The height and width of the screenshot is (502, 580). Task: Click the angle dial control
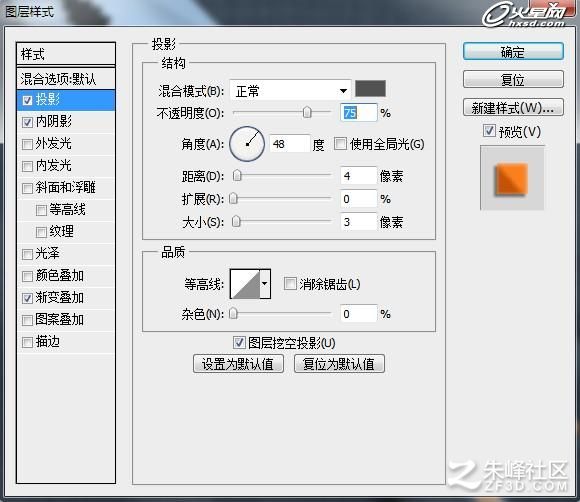point(247,144)
